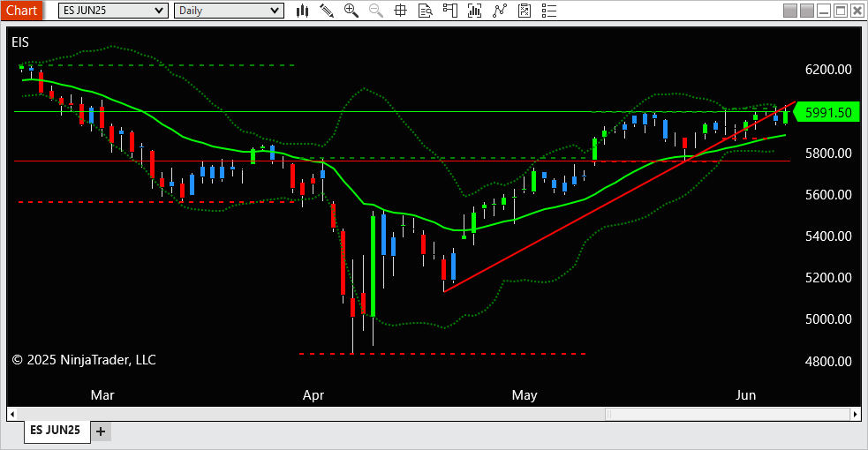Toggle the crosshair cursor icon
The width and height of the screenshot is (868, 450).
click(x=400, y=11)
